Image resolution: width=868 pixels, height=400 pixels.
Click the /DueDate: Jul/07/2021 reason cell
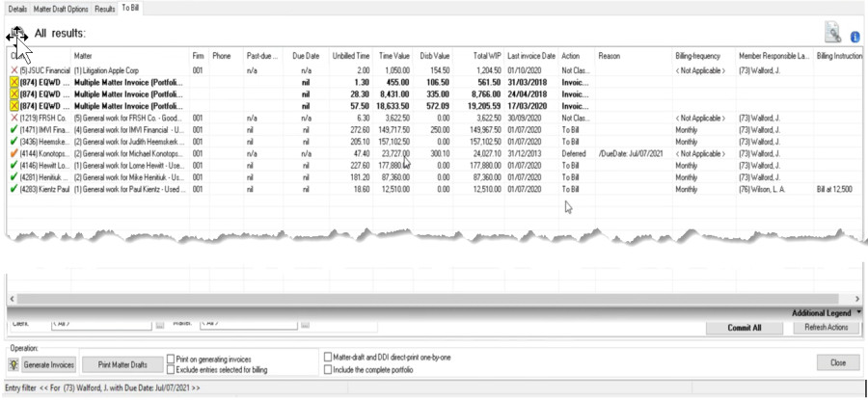[x=634, y=154]
